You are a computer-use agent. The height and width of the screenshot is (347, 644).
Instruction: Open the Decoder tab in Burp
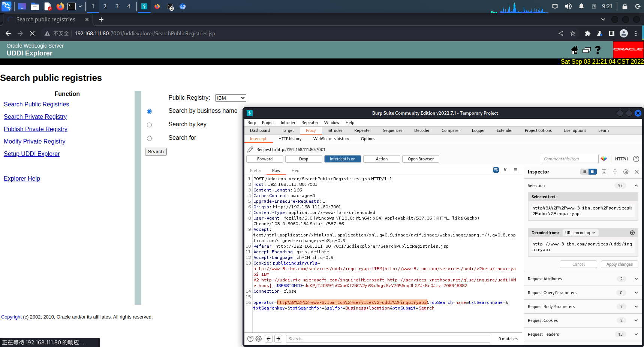coord(422,130)
